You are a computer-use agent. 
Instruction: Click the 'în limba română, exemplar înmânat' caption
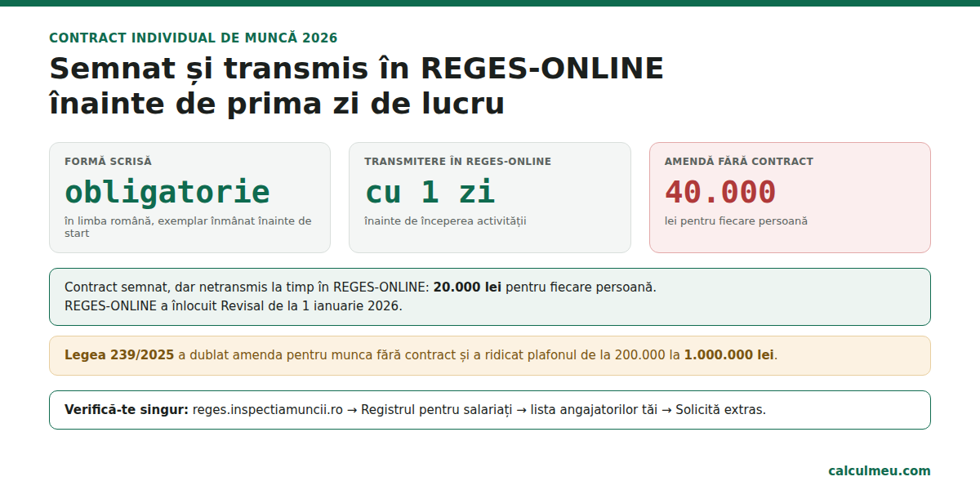coord(188,226)
